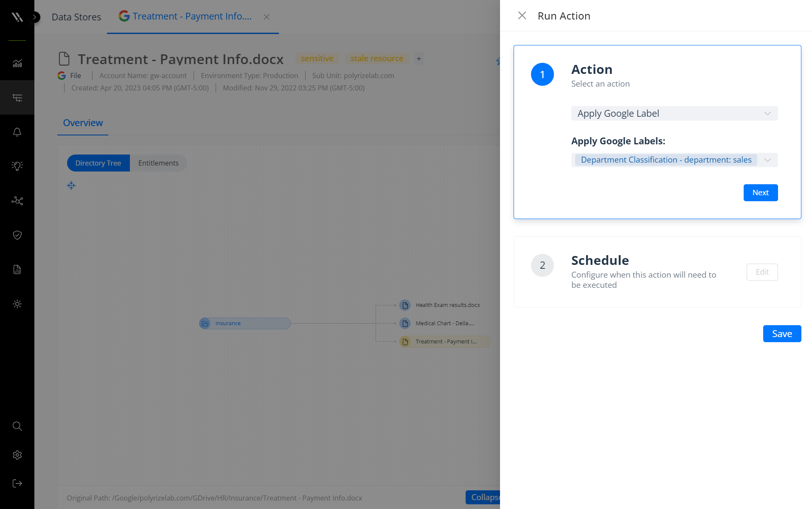Open the compliance shield sidebar icon
Viewport: 812px width, 509px height.
click(x=17, y=235)
